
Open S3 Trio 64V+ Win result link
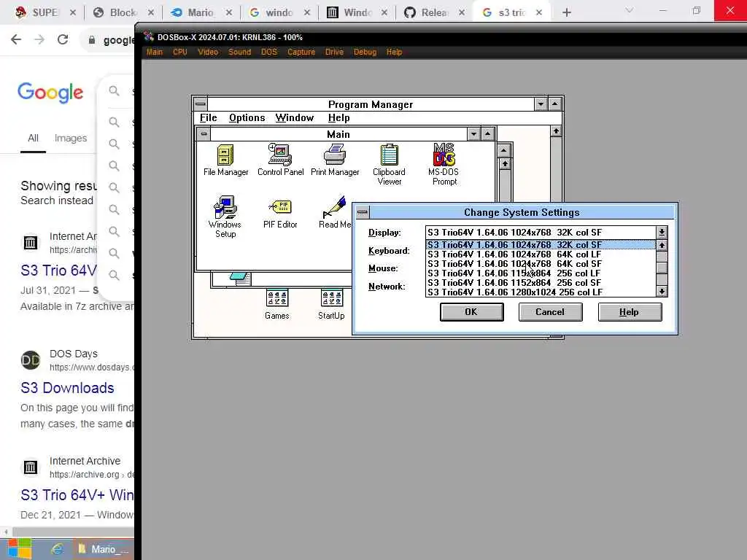coord(77,495)
